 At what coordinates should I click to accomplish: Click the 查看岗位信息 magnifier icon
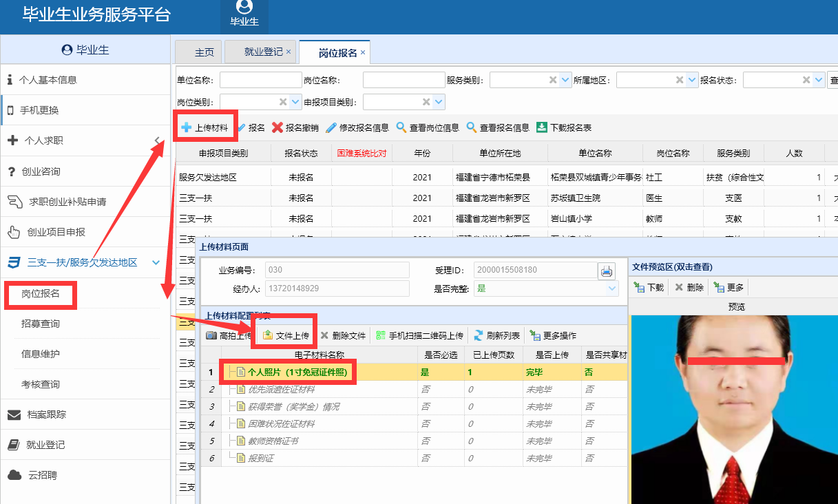pyautogui.click(x=401, y=127)
